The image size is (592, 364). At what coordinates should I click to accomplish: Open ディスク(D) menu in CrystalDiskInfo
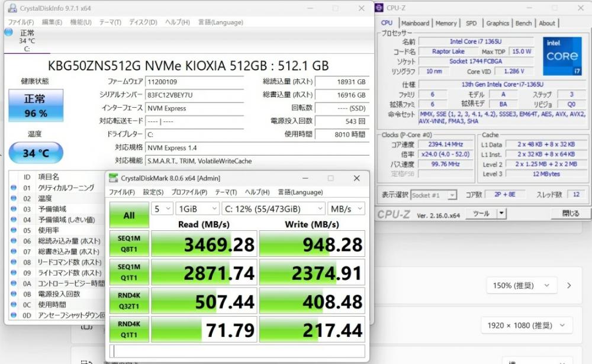(143, 22)
